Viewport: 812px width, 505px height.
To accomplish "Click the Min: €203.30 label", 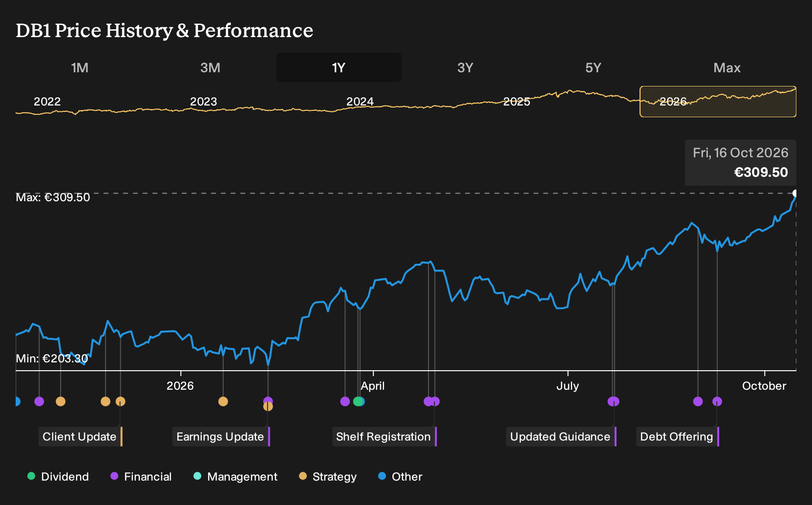I will [52, 358].
